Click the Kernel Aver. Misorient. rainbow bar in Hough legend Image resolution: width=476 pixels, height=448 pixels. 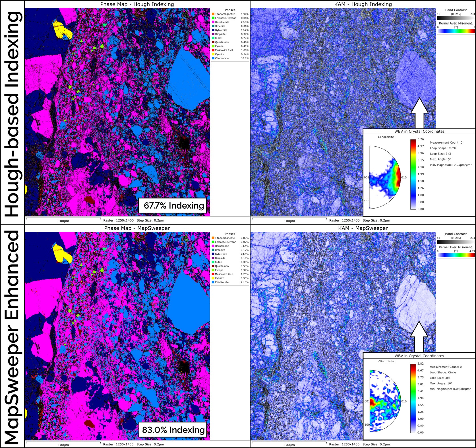pyautogui.click(x=456, y=31)
